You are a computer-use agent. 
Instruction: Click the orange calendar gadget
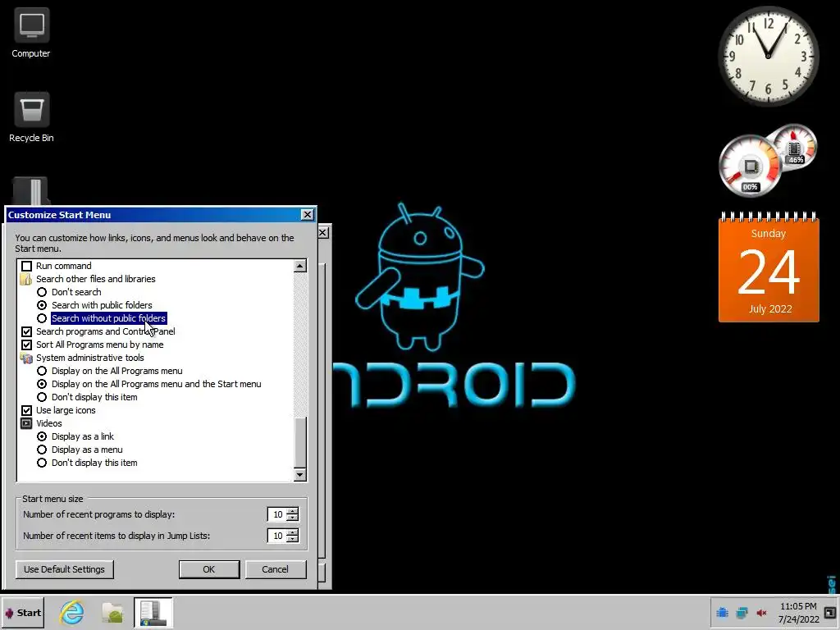[x=769, y=267]
